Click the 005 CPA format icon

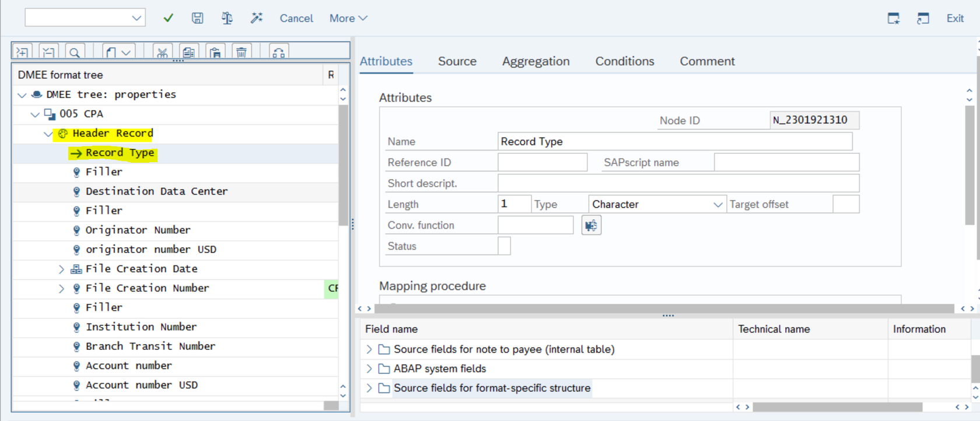50,114
